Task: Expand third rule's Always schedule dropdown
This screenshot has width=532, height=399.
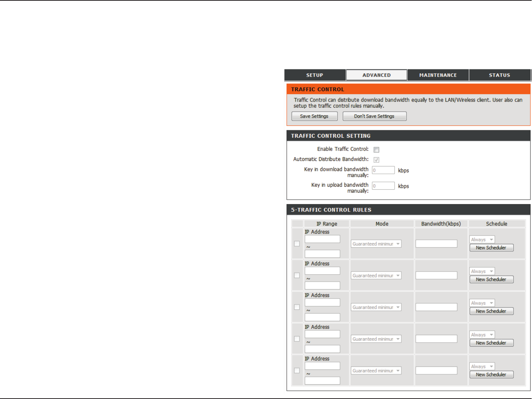Action: pyautogui.click(x=482, y=303)
